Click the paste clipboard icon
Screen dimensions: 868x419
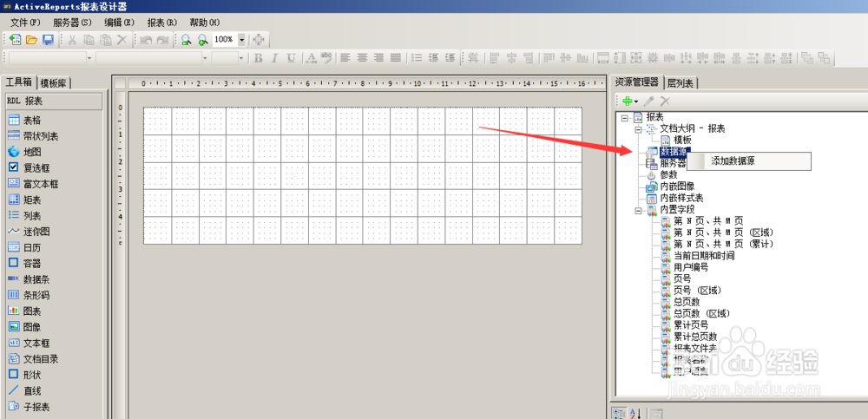[x=106, y=40]
